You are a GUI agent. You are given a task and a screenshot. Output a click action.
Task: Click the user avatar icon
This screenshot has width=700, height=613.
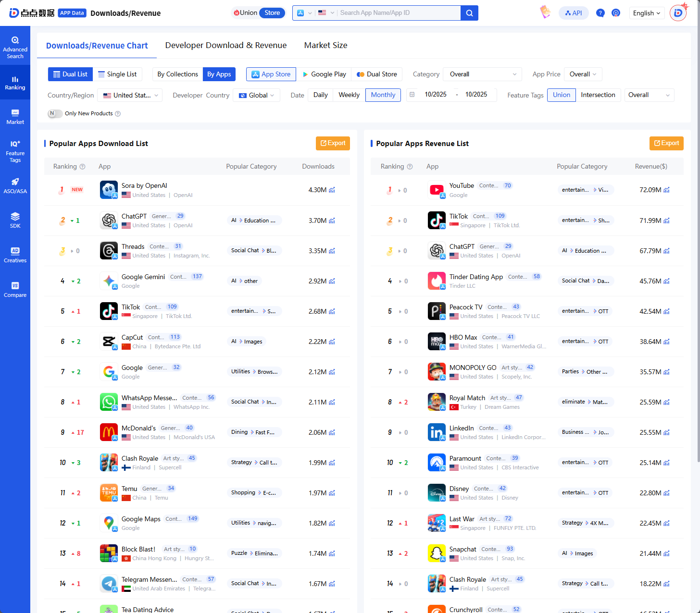point(678,12)
